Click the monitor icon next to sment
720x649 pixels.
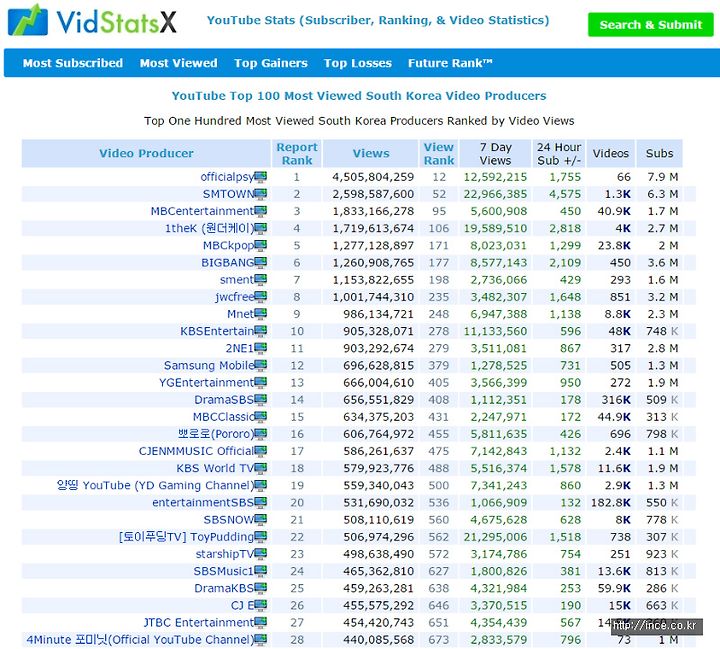click(260, 280)
